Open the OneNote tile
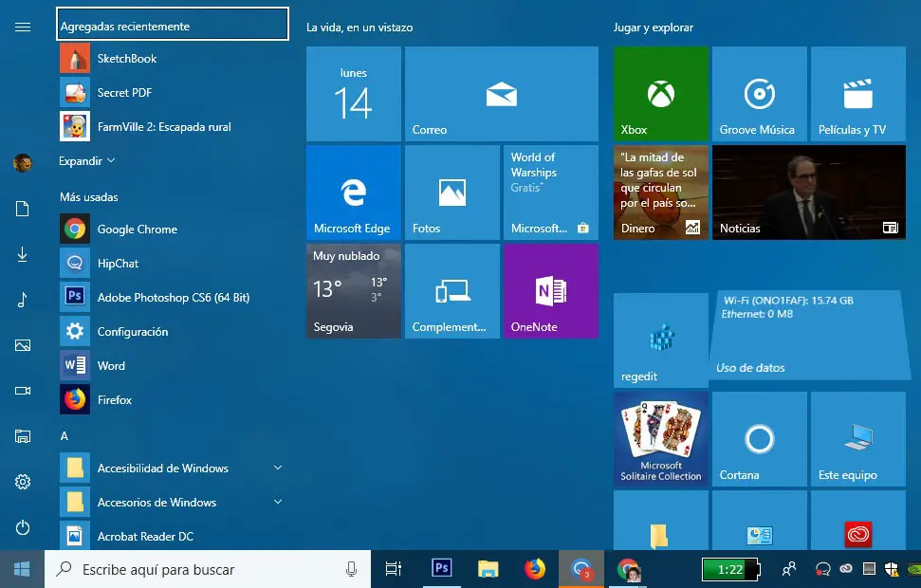 [x=550, y=291]
